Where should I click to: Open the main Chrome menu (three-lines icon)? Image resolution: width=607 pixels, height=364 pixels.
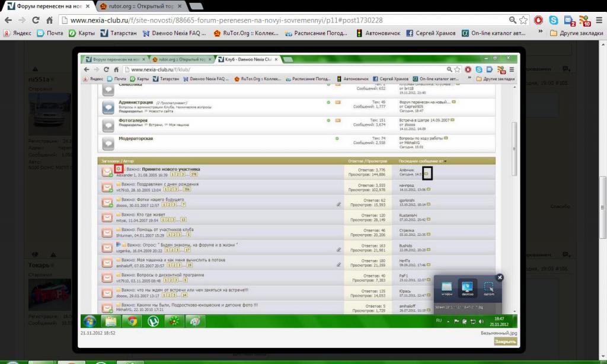(598, 20)
